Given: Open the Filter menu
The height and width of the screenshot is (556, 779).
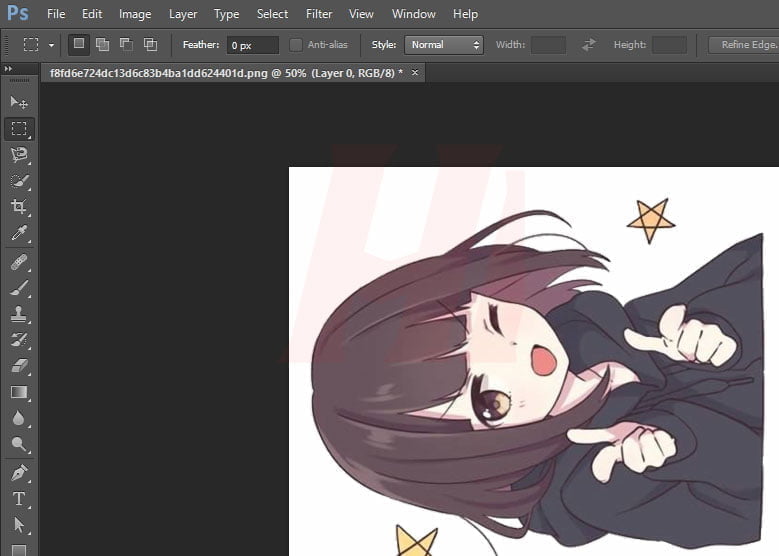Looking at the screenshot, I should pyautogui.click(x=318, y=14).
